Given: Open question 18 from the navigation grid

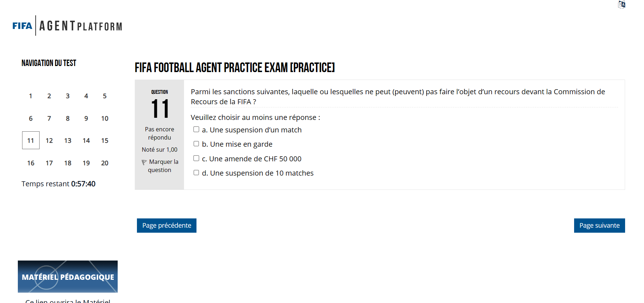Looking at the screenshot, I should tap(67, 163).
